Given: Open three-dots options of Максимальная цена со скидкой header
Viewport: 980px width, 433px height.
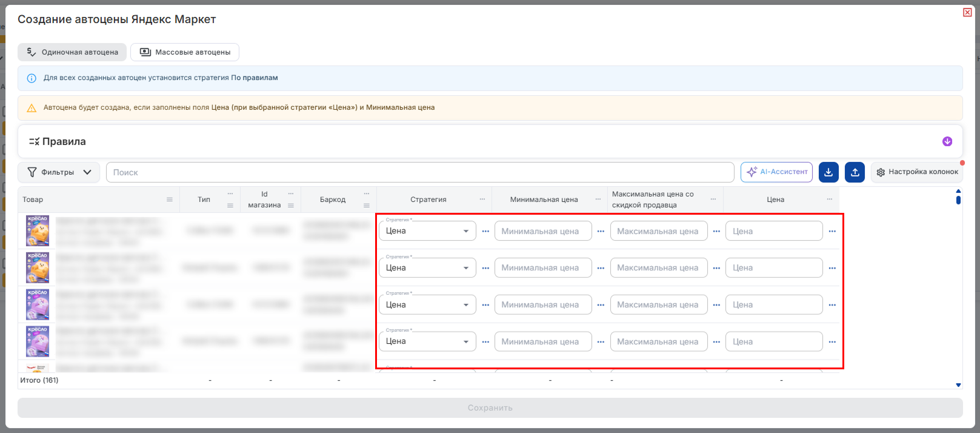Looking at the screenshot, I should 713,199.
